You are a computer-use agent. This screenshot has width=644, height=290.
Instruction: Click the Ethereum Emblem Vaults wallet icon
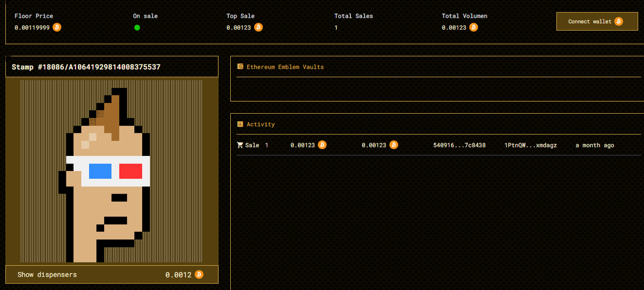pos(240,66)
